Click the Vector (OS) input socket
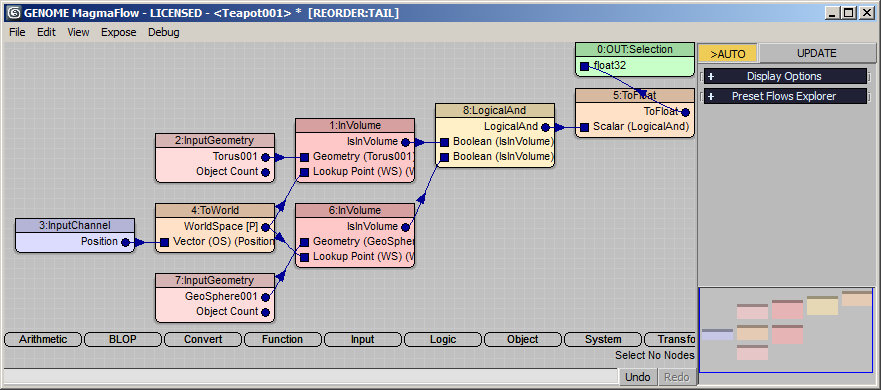The image size is (881, 390). coord(164,242)
